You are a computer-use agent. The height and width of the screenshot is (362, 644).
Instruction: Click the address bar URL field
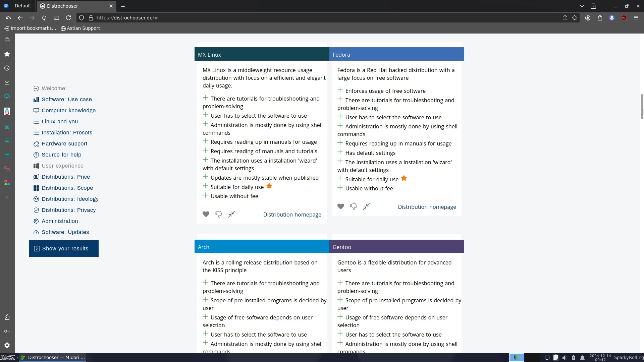click(x=302, y=18)
